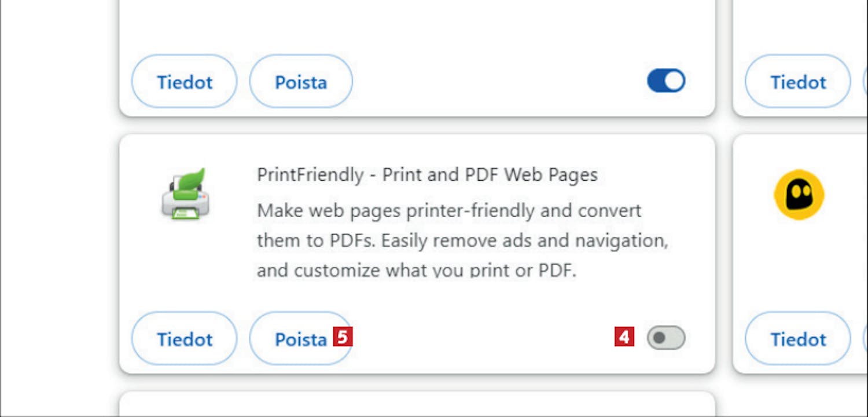Click the PrintFriendly description paragraph
This screenshot has height=417, width=868.
(x=463, y=240)
